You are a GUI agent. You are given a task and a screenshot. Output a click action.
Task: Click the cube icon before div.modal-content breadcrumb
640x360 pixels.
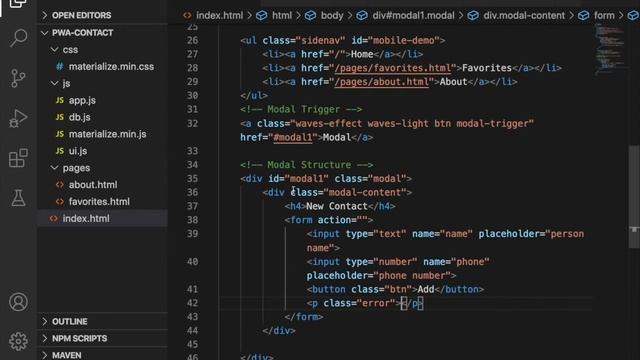click(473, 16)
